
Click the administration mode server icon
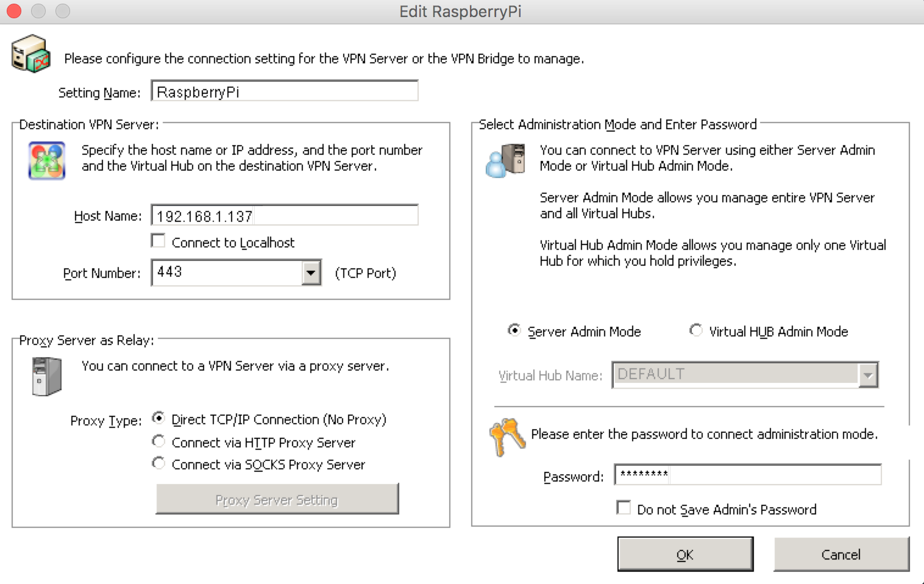(x=506, y=160)
